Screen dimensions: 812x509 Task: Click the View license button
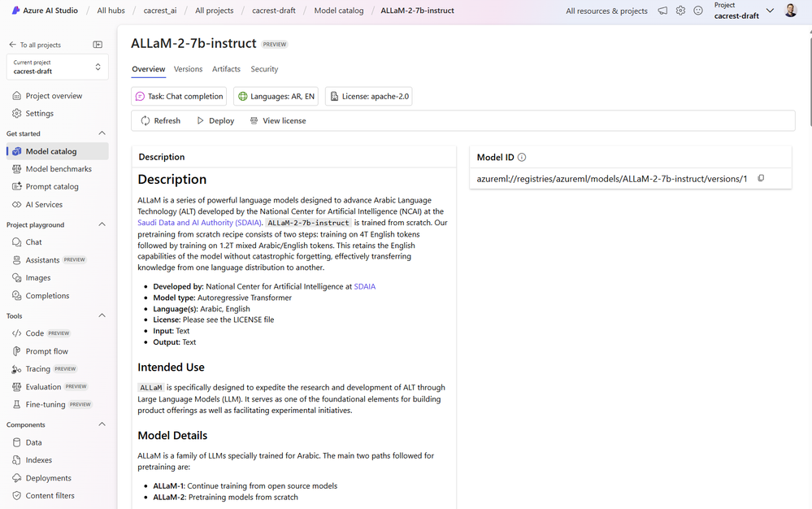coord(278,120)
